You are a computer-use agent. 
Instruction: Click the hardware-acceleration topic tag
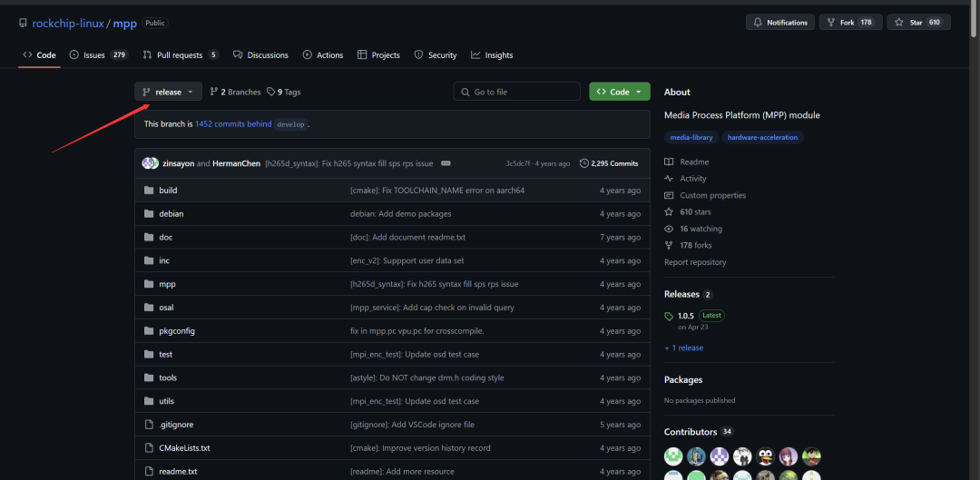pos(762,138)
